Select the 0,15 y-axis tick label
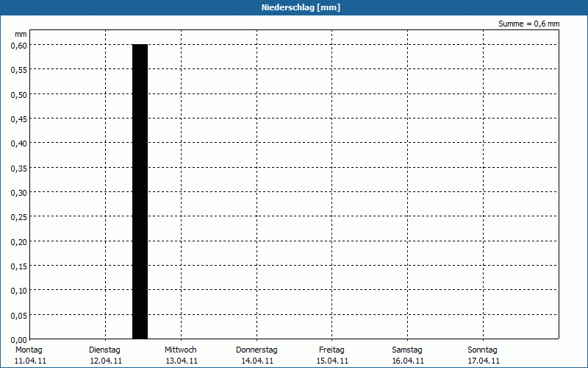588x368 pixels. click(x=18, y=266)
